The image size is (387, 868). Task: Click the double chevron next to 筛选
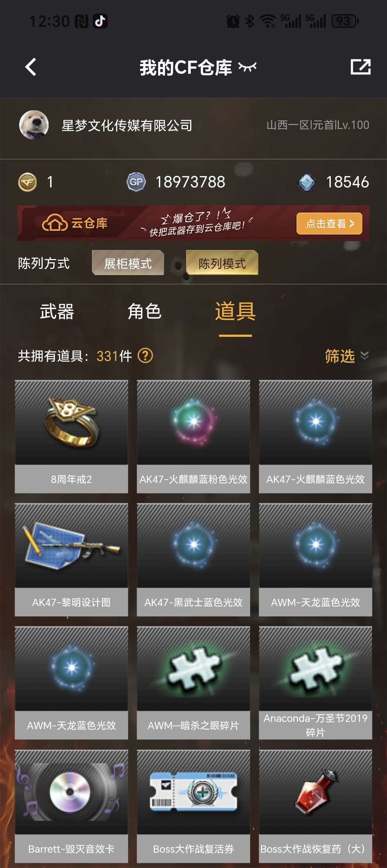click(364, 355)
